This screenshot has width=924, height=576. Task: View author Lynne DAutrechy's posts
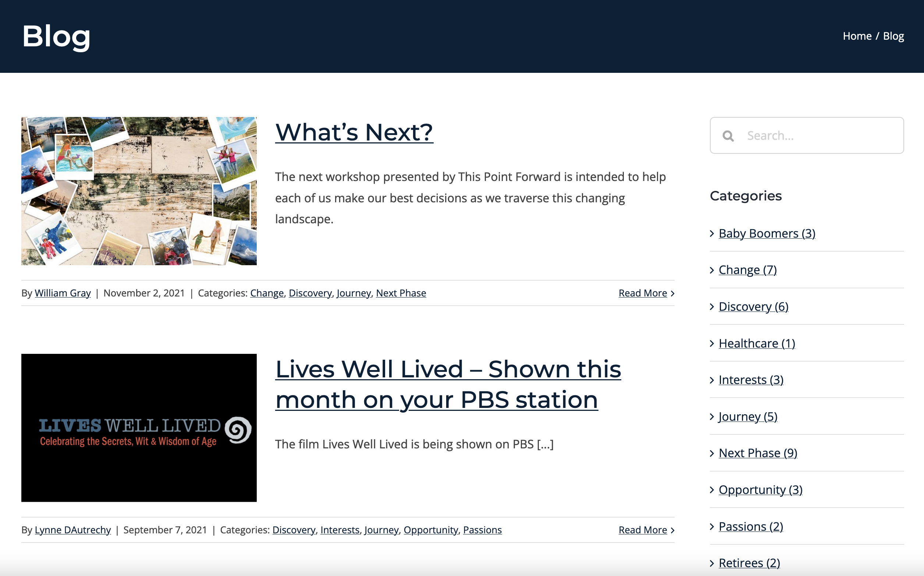click(73, 530)
